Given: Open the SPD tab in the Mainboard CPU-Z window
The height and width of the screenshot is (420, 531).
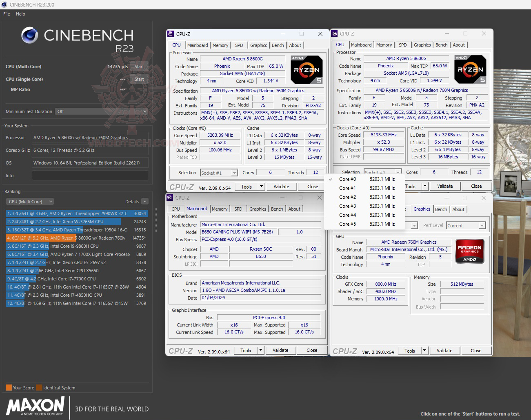Looking at the screenshot, I should [x=238, y=209].
